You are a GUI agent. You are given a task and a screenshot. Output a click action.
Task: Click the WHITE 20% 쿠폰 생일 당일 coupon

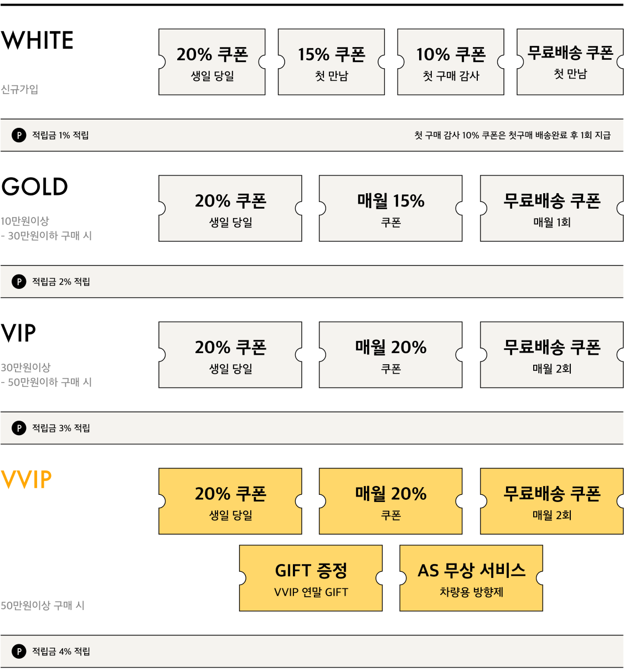[212, 62]
